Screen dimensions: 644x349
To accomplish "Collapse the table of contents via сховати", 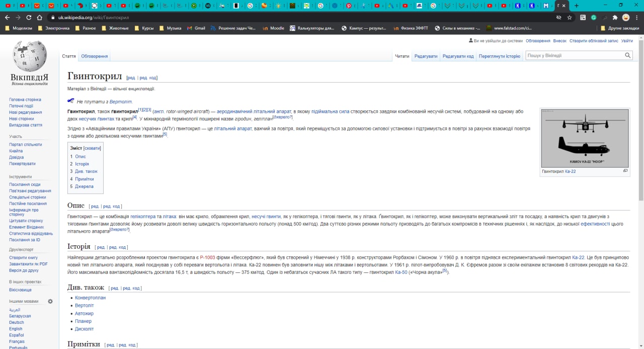I will [92, 148].
